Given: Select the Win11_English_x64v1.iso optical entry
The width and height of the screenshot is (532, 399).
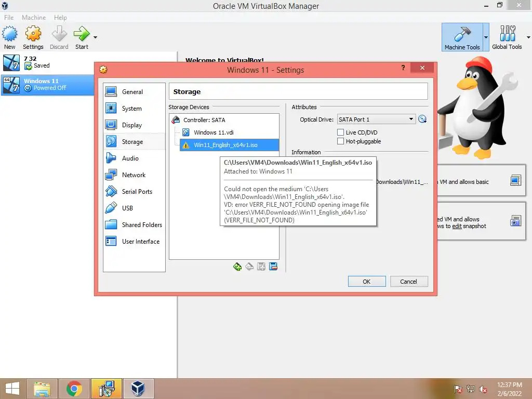Looking at the screenshot, I should click(x=229, y=145).
